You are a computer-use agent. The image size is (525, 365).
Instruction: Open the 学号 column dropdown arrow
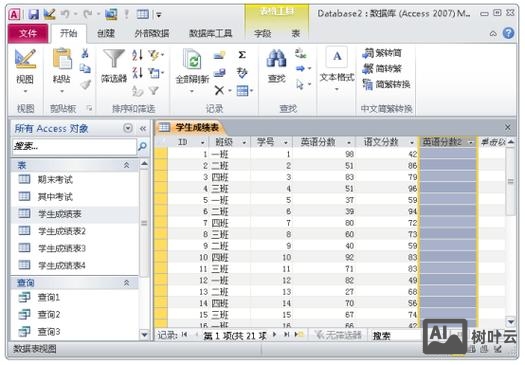(x=286, y=143)
